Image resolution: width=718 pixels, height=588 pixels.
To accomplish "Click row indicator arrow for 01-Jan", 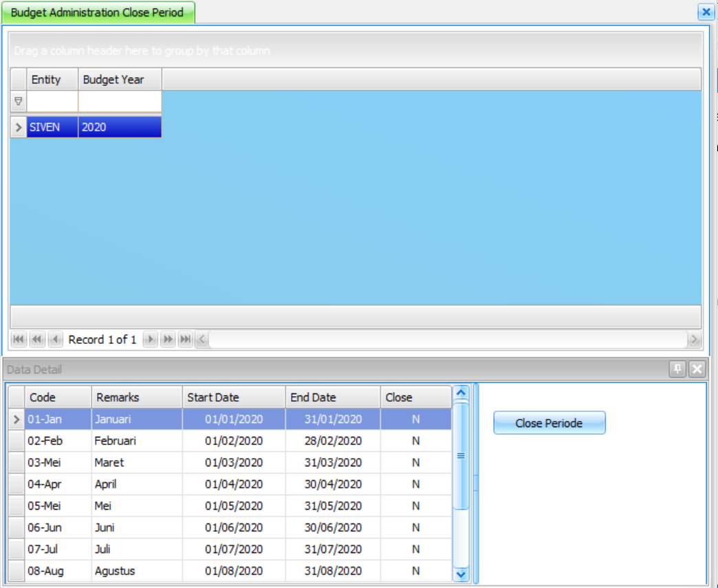I will pos(17,419).
